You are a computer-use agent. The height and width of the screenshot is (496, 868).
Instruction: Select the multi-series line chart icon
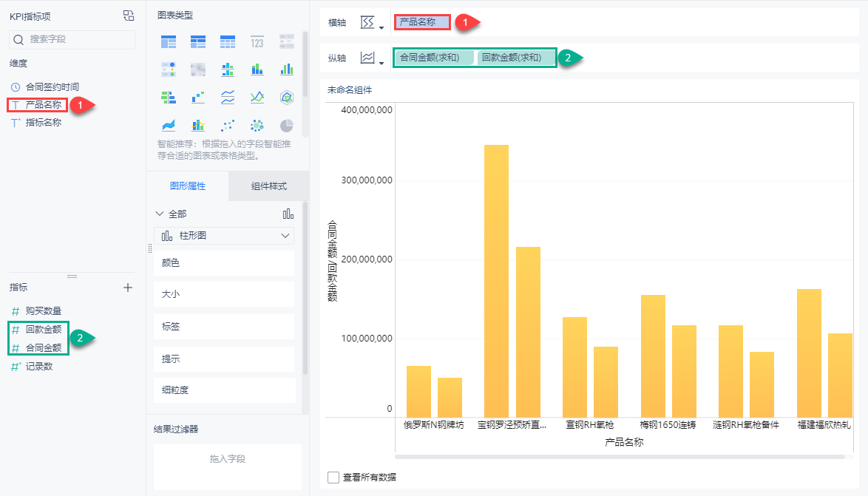[257, 98]
